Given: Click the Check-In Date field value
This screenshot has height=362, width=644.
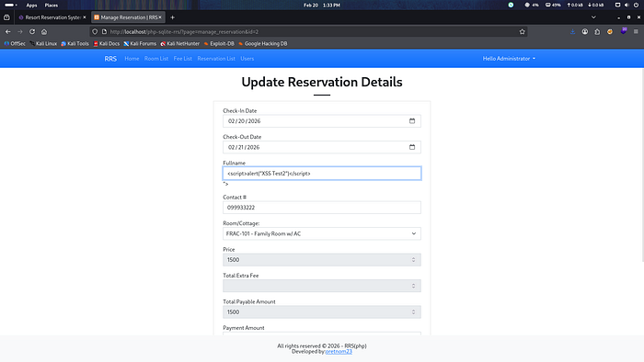Looking at the screenshot, I should click(245, 121).
